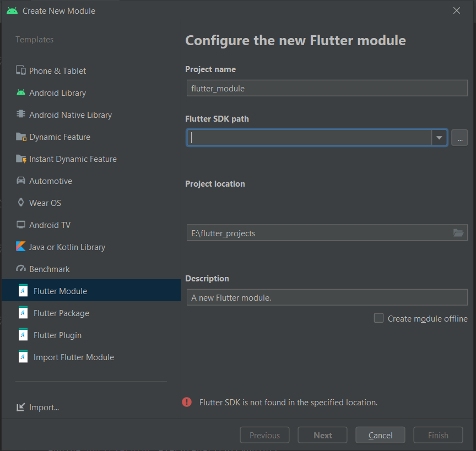This screenshot has height=451, width=476.
Task: Click the Benchmark gauge icon
Action: point(20,269)
